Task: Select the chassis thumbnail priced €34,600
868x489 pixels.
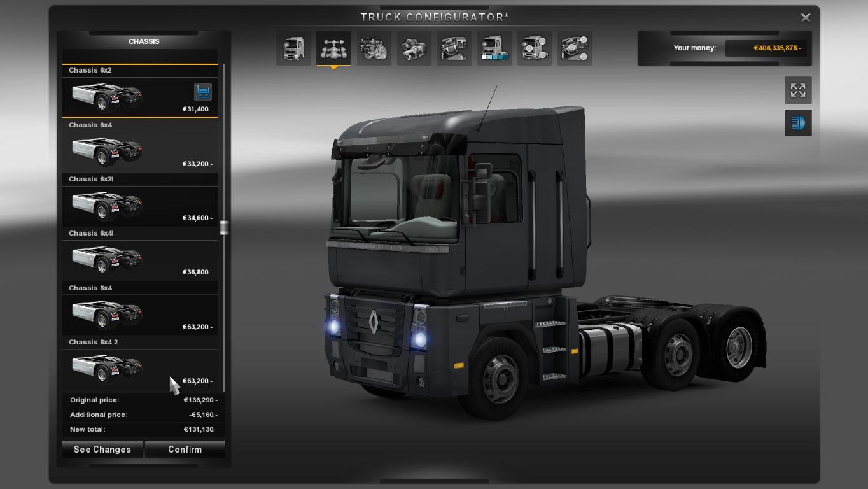Action: tap(107, 206)
